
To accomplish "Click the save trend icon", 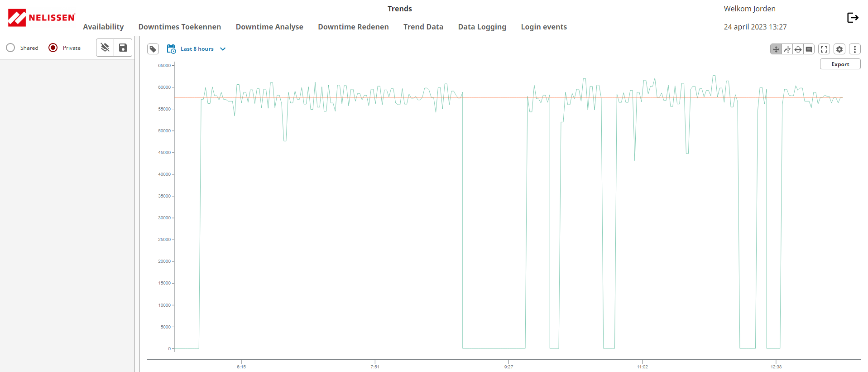I will 123,48.
